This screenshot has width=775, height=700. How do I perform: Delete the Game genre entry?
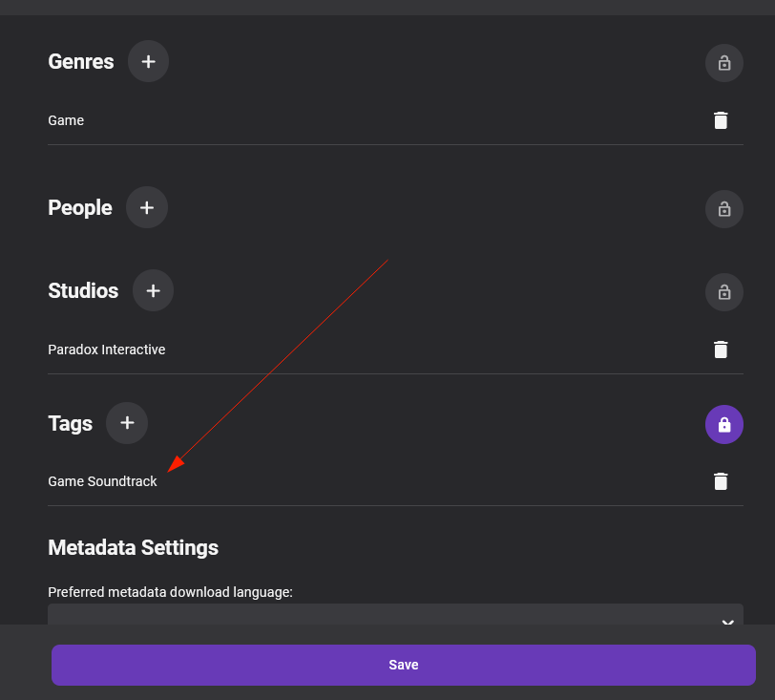point(721,120)
